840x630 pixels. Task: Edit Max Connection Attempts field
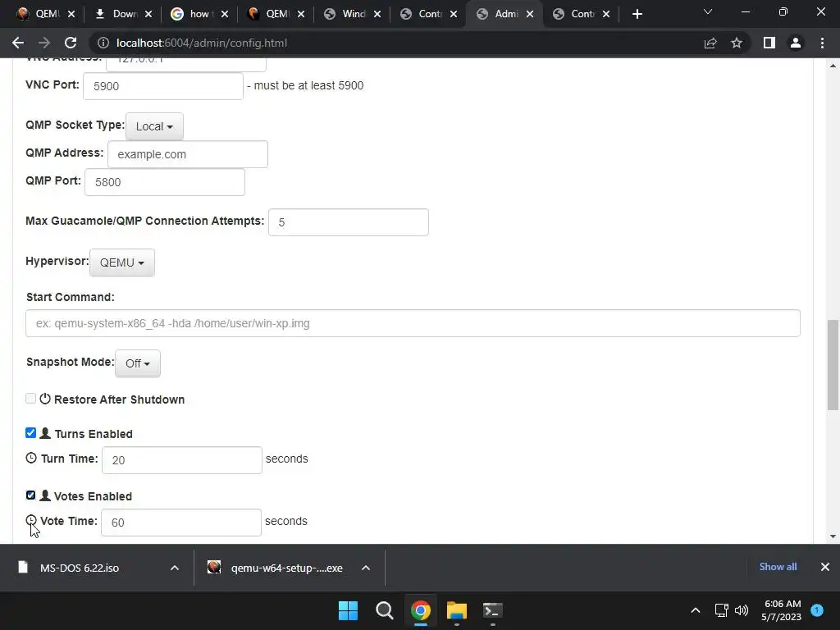(348, 222)
